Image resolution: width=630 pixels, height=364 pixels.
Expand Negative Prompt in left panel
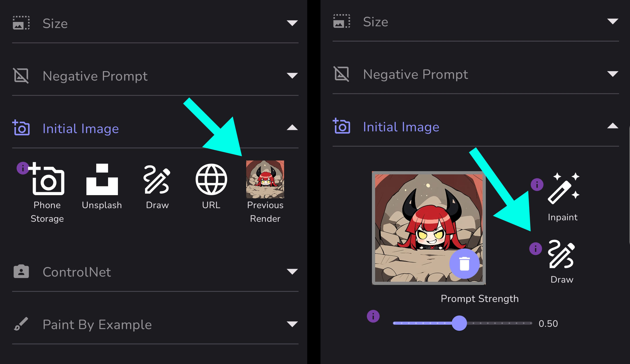(292, 76)
